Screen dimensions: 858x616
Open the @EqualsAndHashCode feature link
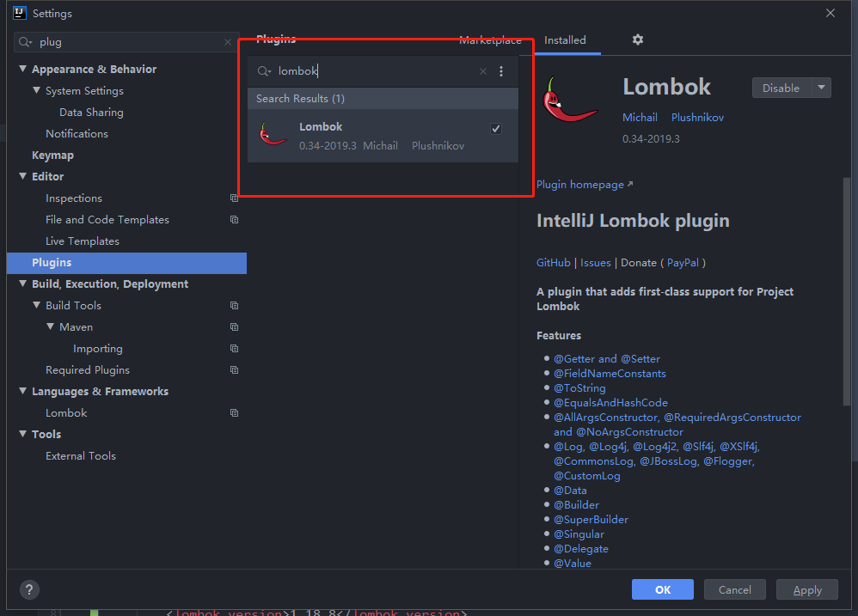(x=610, y=402)
